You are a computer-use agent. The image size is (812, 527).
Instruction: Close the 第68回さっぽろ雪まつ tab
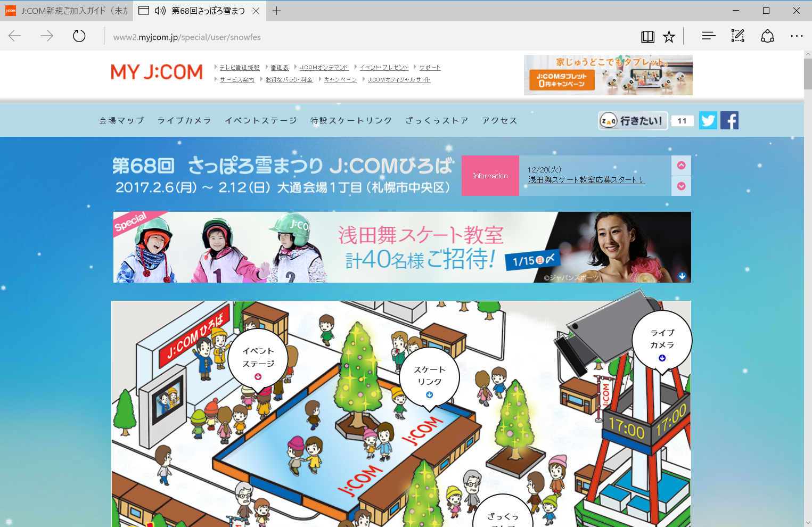pos(256,11)
